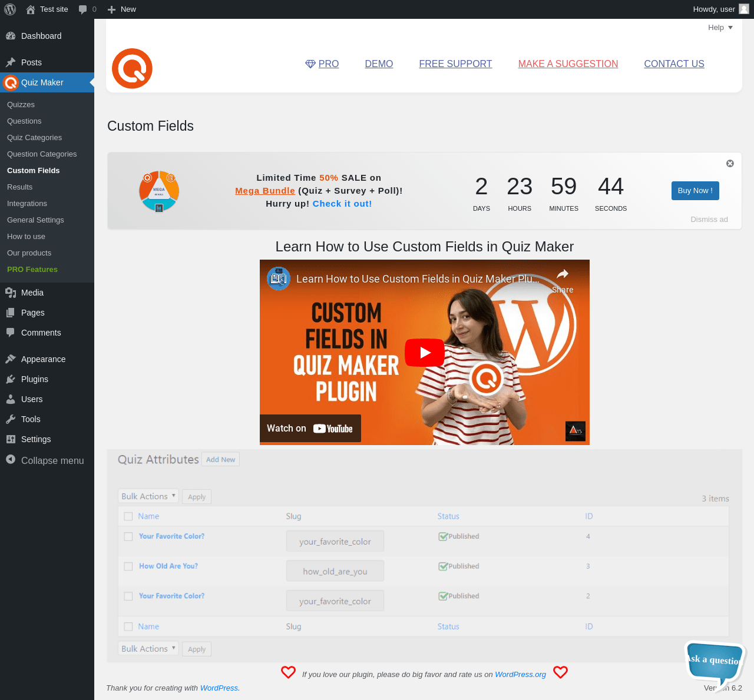Click the Appearance brush icon

pyautogui.click(x=11, y=359)
